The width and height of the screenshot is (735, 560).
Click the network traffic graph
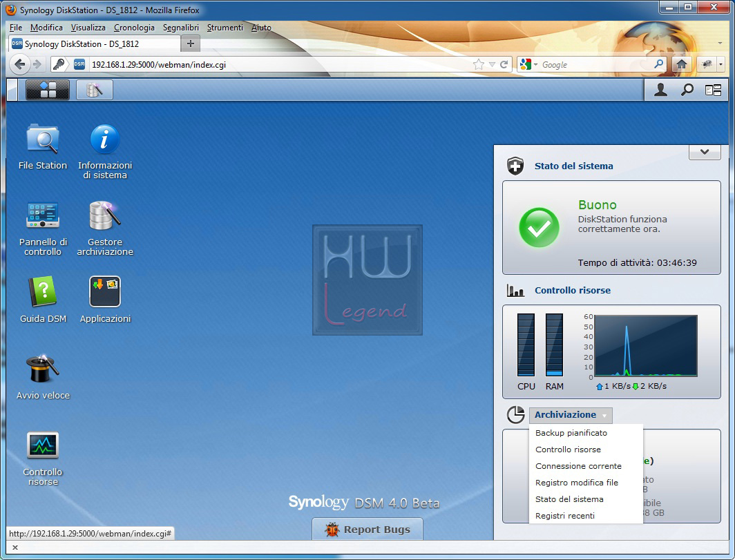click(x=645, y=346)
